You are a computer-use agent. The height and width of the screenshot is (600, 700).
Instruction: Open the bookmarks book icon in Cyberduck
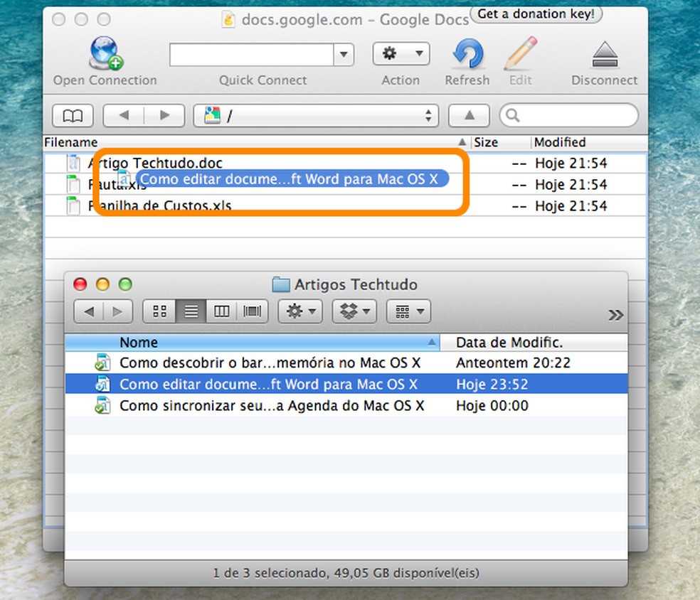[73, 116]
